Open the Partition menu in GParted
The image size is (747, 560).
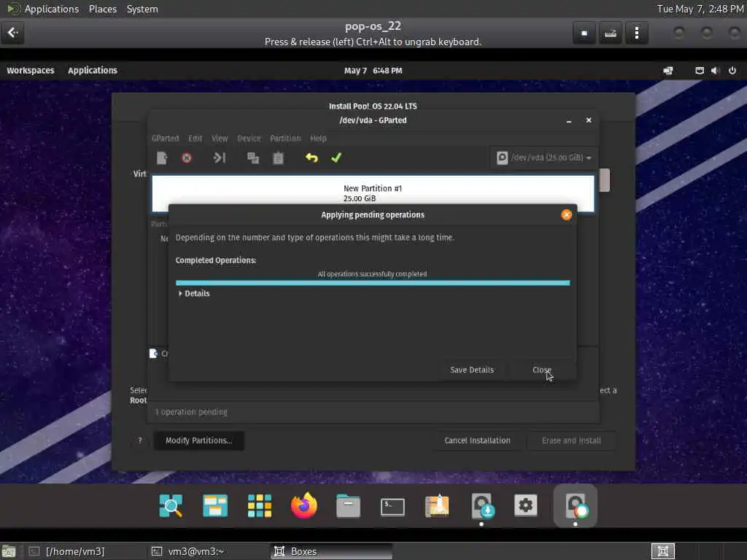[285, 138]
